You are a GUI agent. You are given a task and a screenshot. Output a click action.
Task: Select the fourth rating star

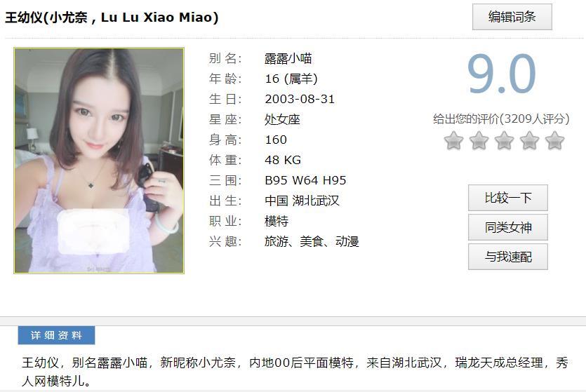click(530, 141)
